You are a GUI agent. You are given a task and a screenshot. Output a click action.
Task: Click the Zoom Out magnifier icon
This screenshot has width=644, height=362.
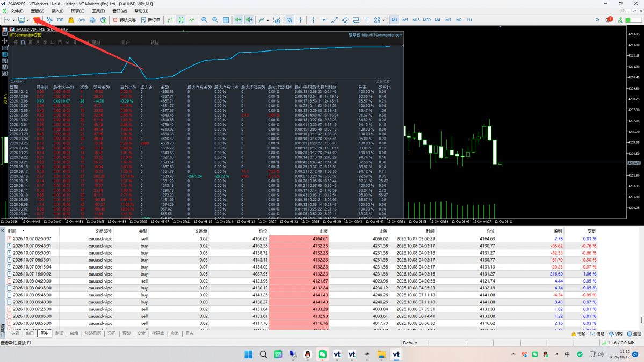[215, 20]
